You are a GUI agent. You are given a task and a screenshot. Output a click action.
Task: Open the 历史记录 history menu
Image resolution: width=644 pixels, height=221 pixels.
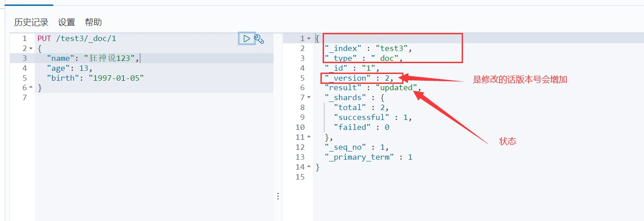coord(31,22)
